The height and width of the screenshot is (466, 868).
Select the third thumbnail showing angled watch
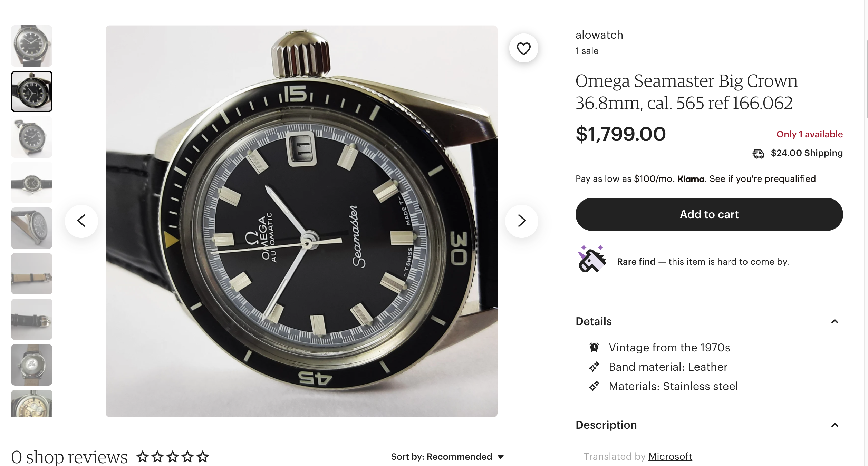click(x=32, y=137)
